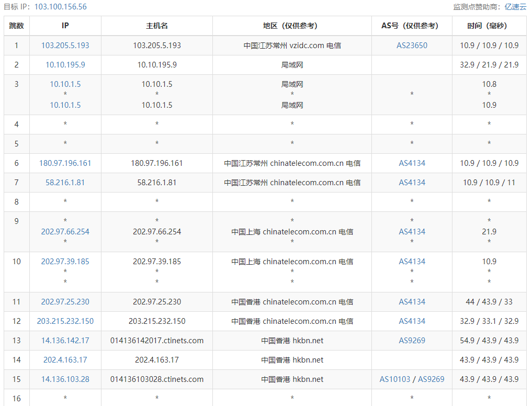The height and width of the screenshot is (406, 532).
Task: Select time value 44 / 43.9 / 33
Action: tap(489, 302)
